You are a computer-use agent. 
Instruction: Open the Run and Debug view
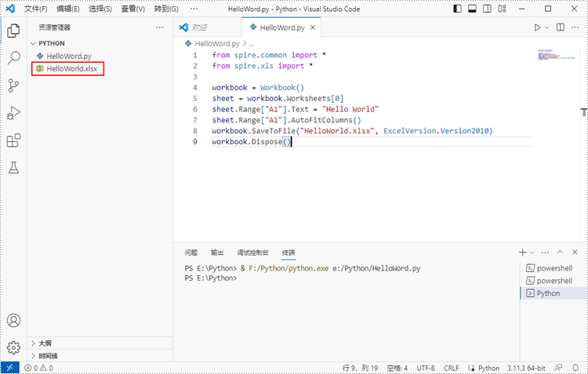(x=13, y=113)
